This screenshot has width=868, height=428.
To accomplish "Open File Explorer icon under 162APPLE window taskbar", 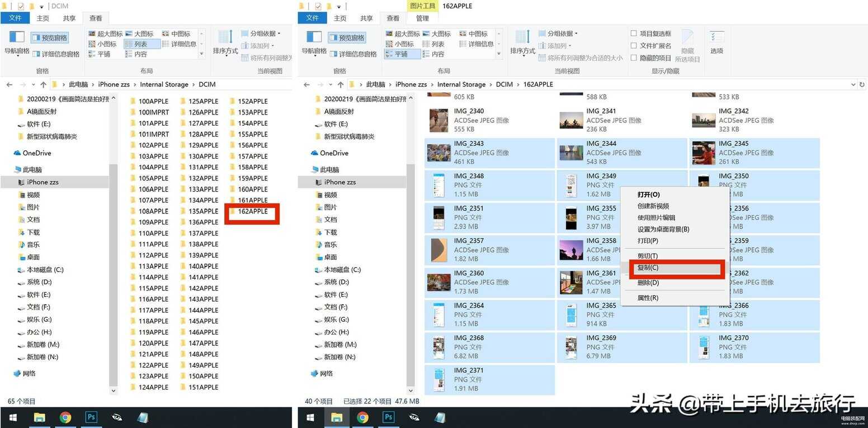I will 336,417.
